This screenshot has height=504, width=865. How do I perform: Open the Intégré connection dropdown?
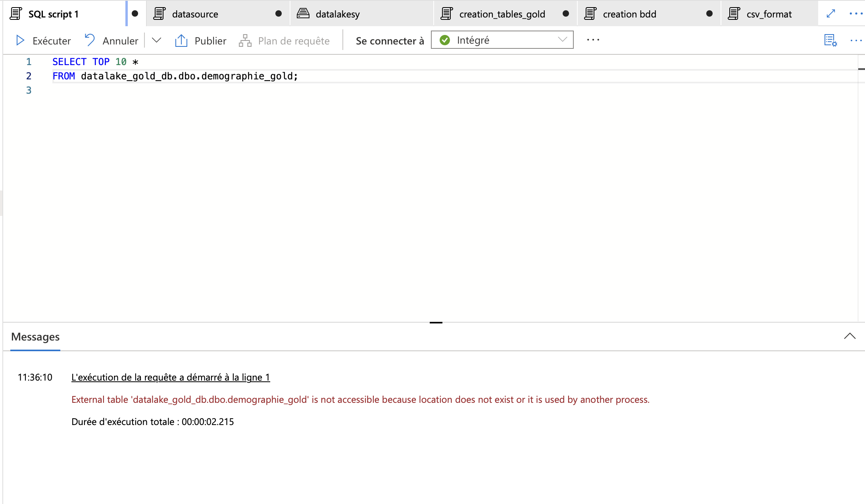pyautogui.click(x=502, y=40)
